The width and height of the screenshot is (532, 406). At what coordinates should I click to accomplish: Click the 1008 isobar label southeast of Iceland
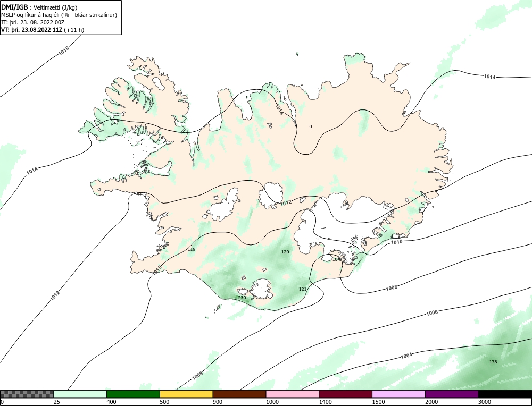coord(392,287)
